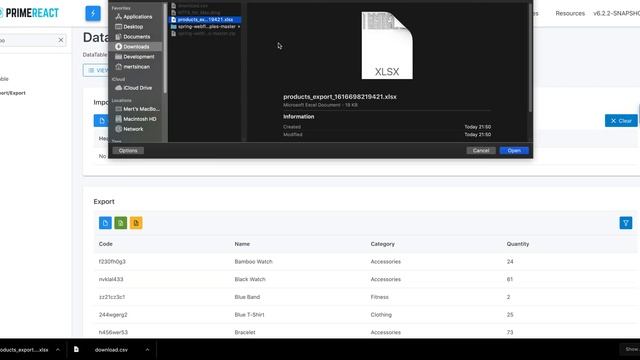This screenshot has height=360, width=640.
Task: Click code cell f230fh0g3
Action: tap(112, 262)
